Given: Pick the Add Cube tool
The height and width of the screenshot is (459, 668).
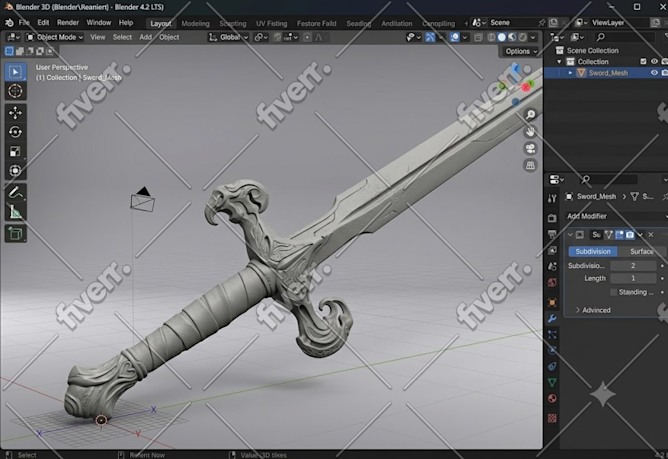Looking at the screenshot, I should coord(15,234).
